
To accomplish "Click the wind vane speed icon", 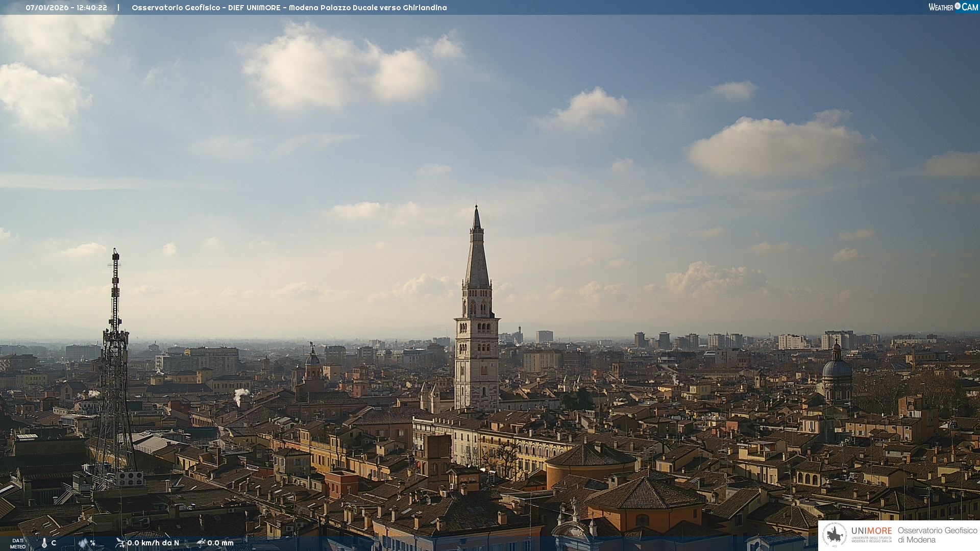I will [120, 543].
